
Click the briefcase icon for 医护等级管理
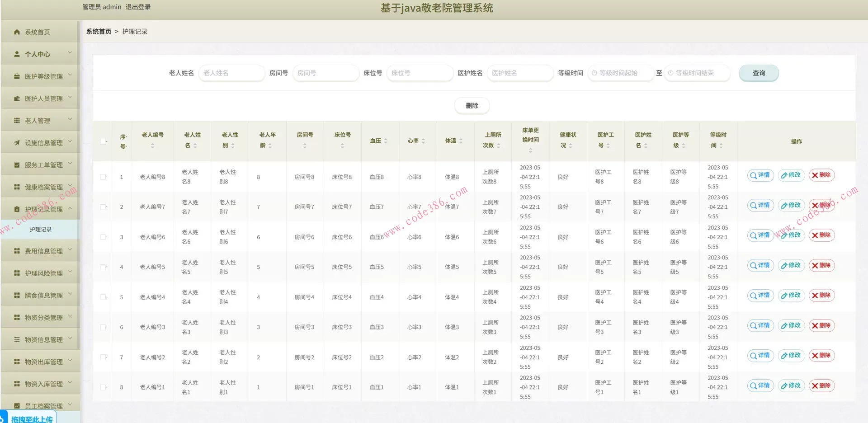pos(17,76)
